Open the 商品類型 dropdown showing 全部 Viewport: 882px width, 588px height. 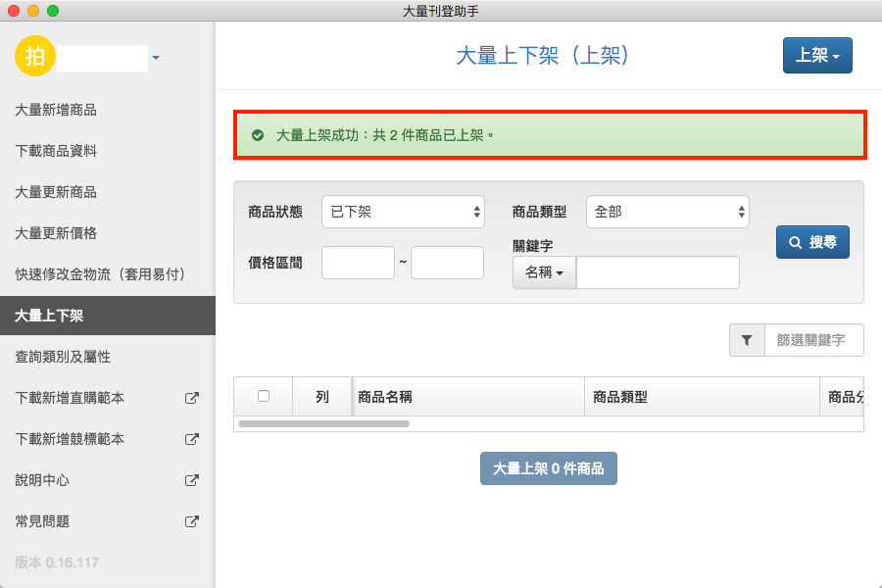(x=667, y=212)
